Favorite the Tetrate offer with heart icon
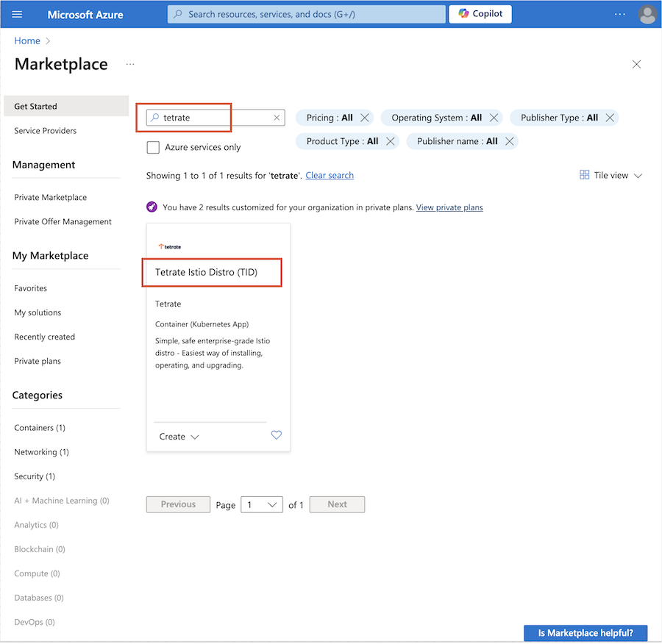The image size is (662, 644). coord(276,435)
